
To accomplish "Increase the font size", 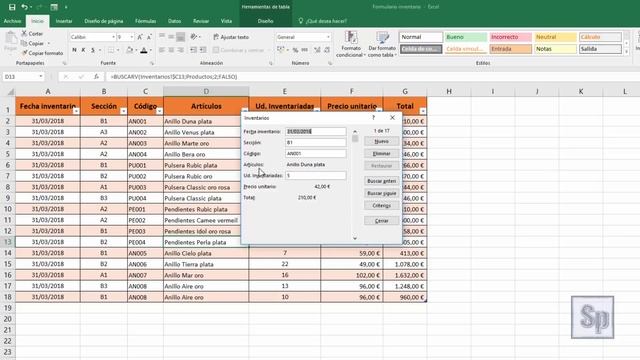I will [x=140, y=37].
